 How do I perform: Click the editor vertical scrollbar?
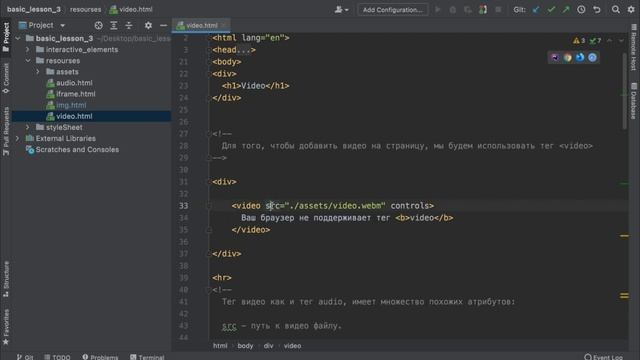pyautogui.click(x=624, y=92)
